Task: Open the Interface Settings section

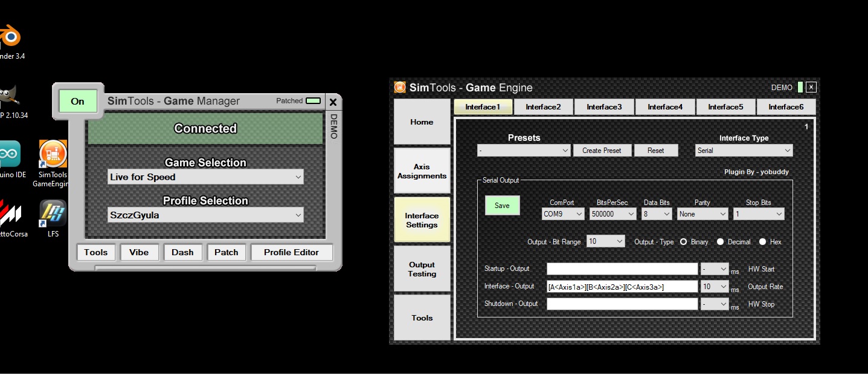Action: coord(422,220)
